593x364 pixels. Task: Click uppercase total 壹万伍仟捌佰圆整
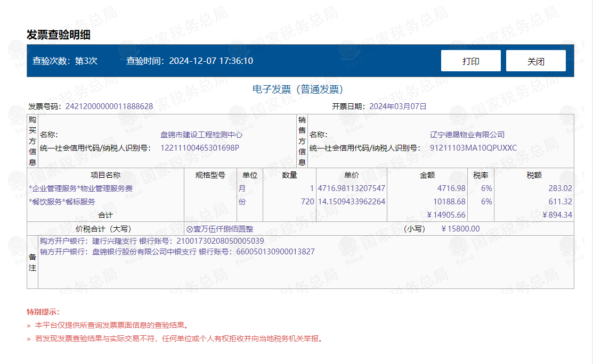pos(223,229)
